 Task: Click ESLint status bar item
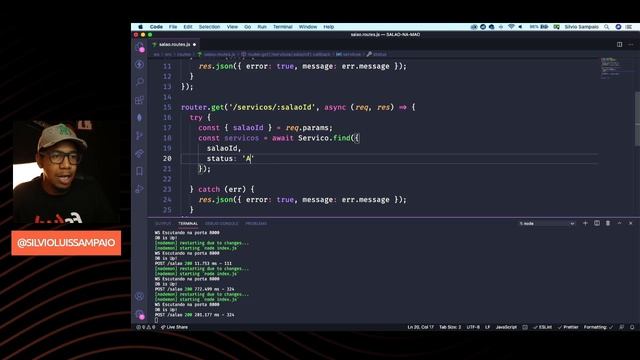point(542,327)
